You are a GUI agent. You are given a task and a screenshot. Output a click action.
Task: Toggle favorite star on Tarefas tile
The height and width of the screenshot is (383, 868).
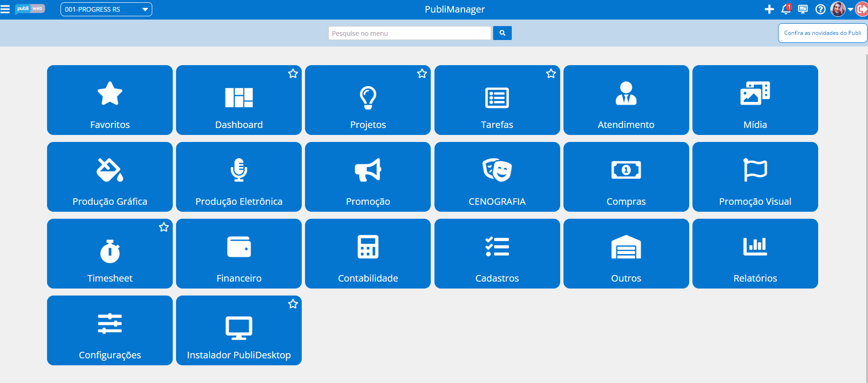pyautogui.click(x=551, y=74)
